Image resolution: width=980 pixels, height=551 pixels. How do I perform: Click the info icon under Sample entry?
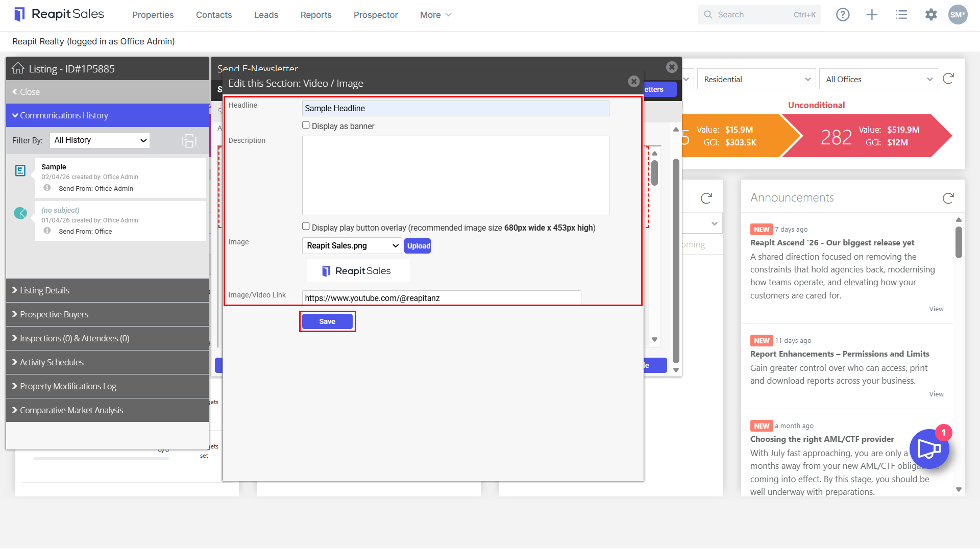coord(47,188)
